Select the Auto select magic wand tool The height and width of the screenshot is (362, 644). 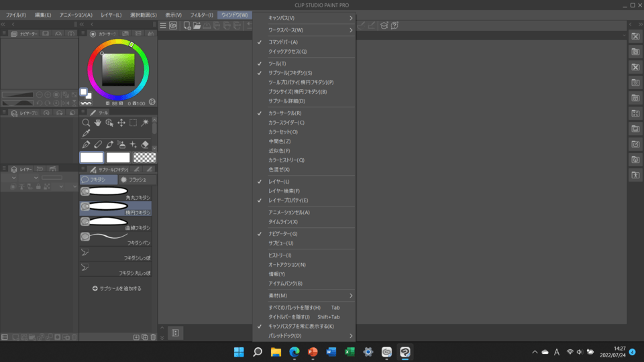[x=145, y=122]
